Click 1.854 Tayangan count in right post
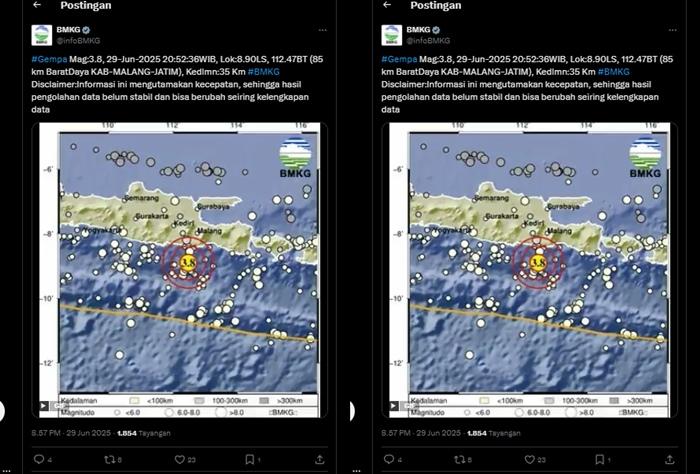Viewport: 700px width, 474px height. click(x=494, y=433)
